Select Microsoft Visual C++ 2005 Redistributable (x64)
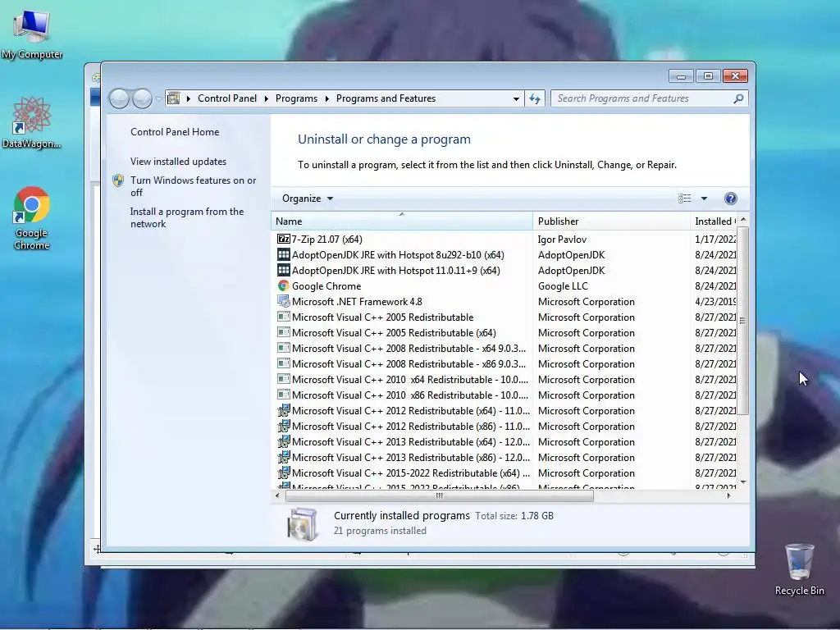Image resolution: width=840 pixels, height=630 pixels. point(394,333)
